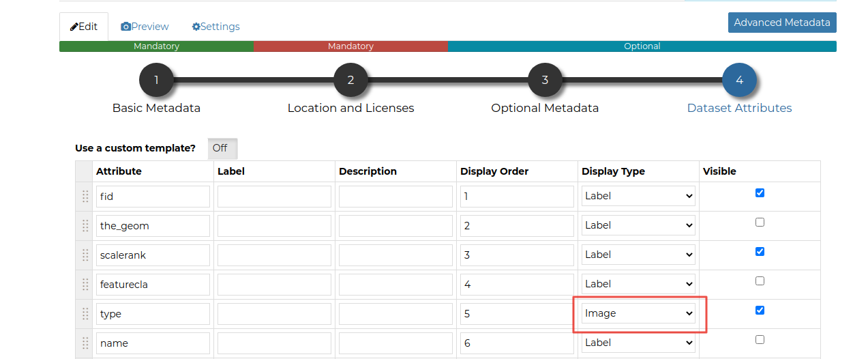Expand Display Type dropdown for fid row
This screenshot has height=359, width=868.
click(x=638, y=196)
